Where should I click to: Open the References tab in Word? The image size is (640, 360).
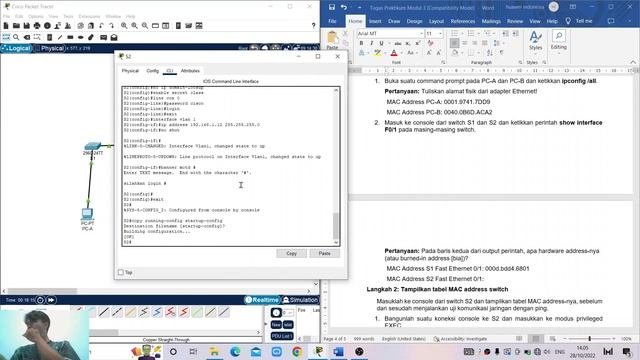[x=463, y=21]
